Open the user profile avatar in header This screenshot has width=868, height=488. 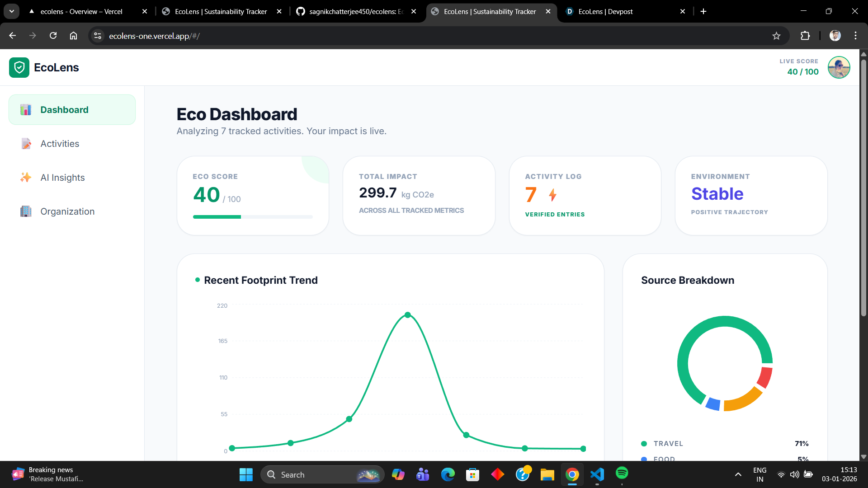[839, 67]
